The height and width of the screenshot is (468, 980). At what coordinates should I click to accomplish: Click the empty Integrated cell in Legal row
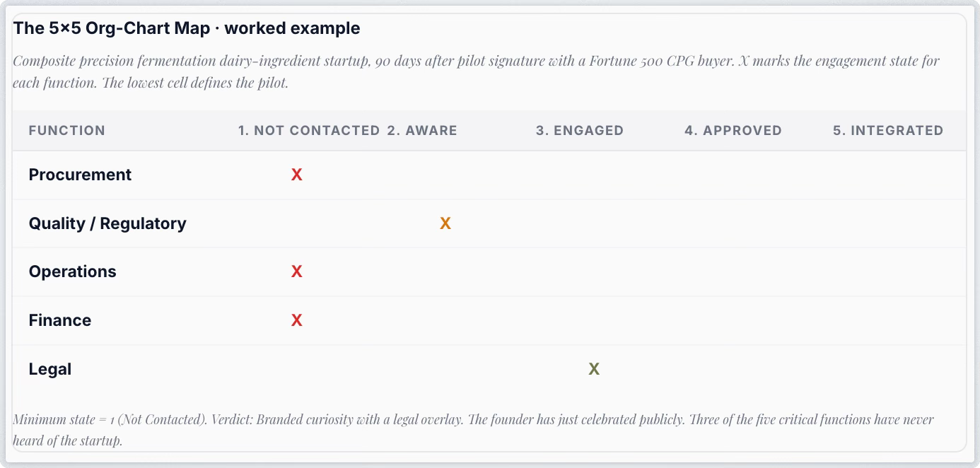click(x=892, y=369)
